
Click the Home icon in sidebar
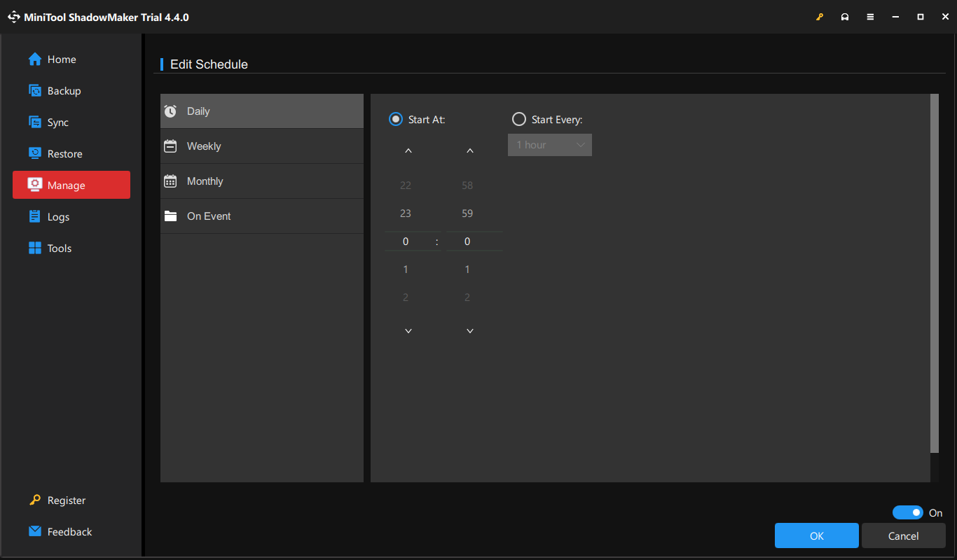pos(35,59)
